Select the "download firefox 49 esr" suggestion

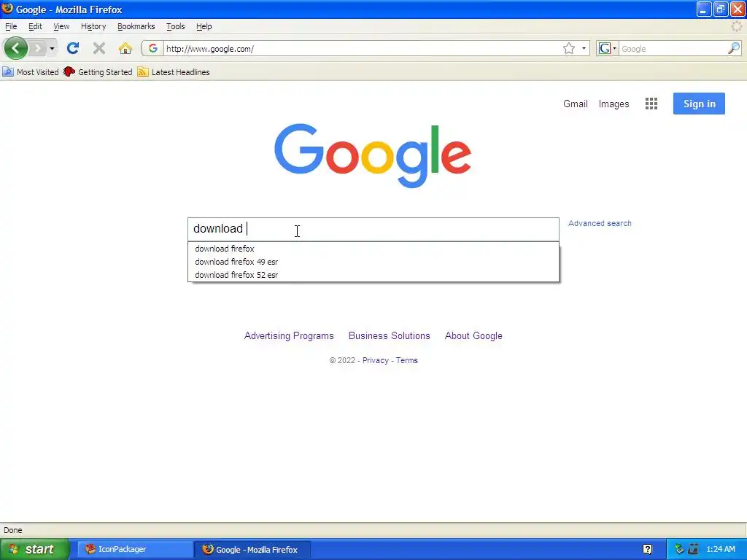click(373, 262)
